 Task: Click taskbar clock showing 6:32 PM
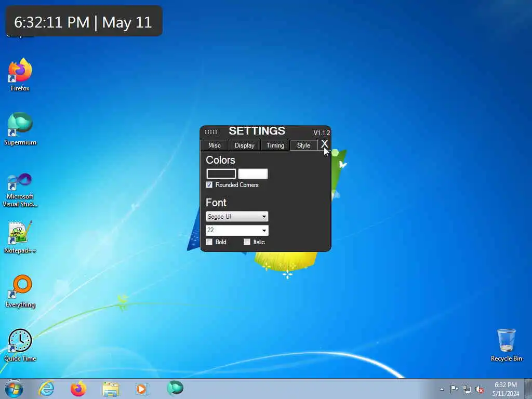[x=506, y=389]
